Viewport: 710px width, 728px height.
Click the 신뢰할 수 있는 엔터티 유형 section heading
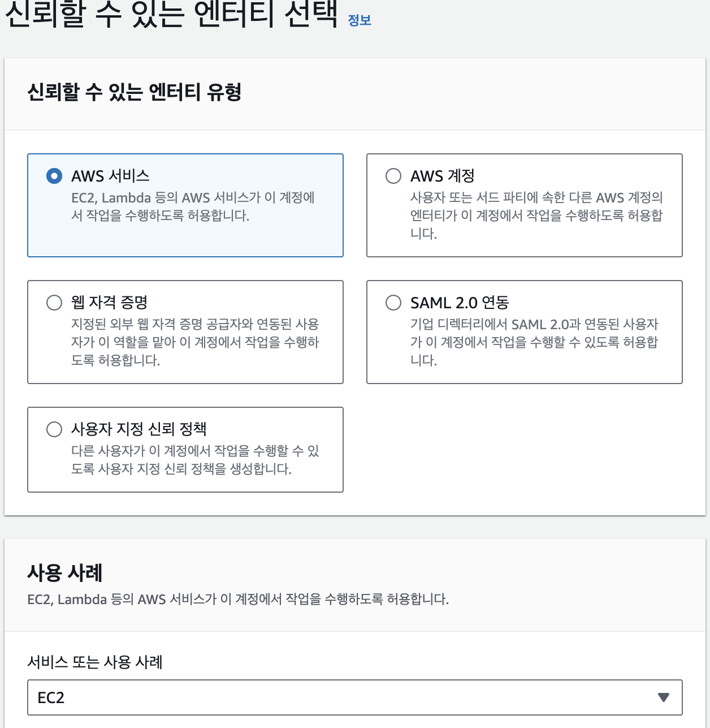click(x=135, y=92)
